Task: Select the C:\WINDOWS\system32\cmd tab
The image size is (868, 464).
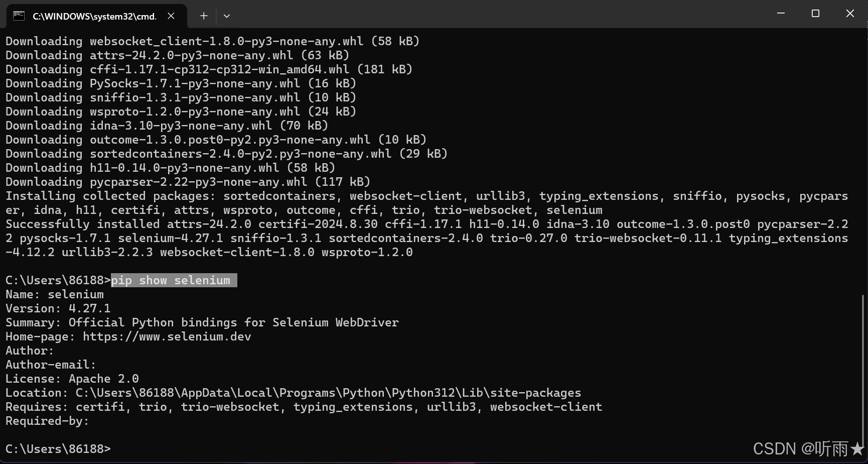Action: coord(96,16)
